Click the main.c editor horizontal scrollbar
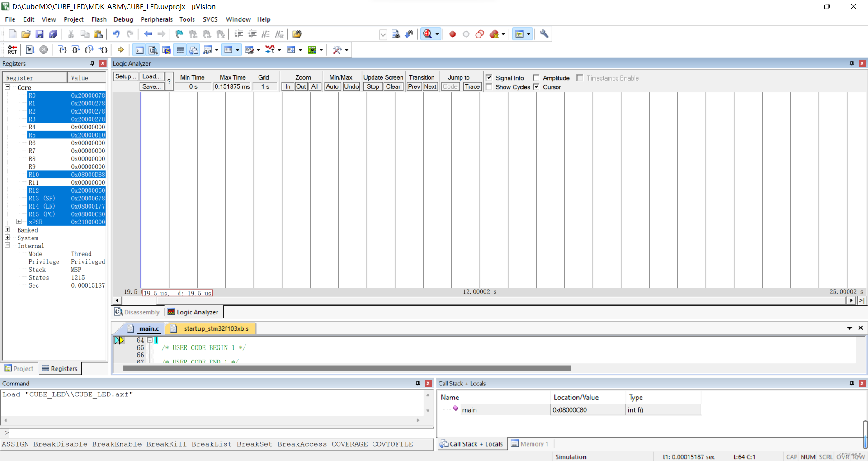The width and height of the screenshot is (868, 461). tap(347, 368)
